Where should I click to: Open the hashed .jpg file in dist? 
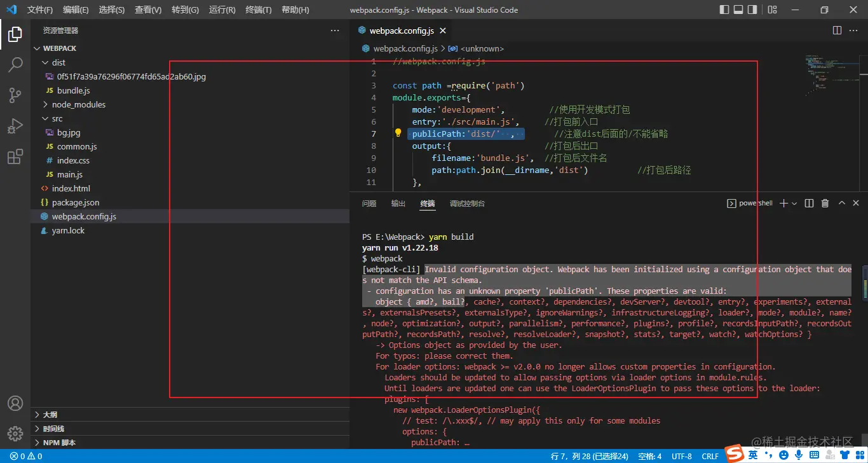pos(190,76)
